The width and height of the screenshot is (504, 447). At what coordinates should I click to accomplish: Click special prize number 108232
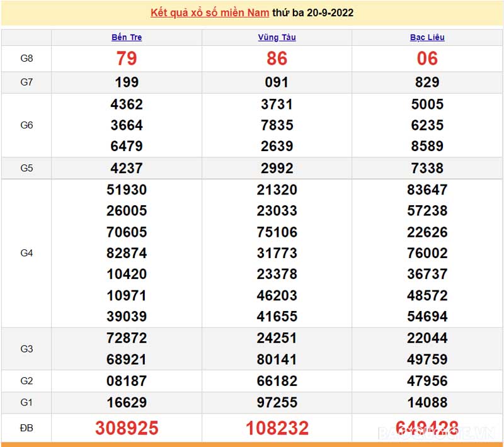pyautogui.click(x=277, y=428)
